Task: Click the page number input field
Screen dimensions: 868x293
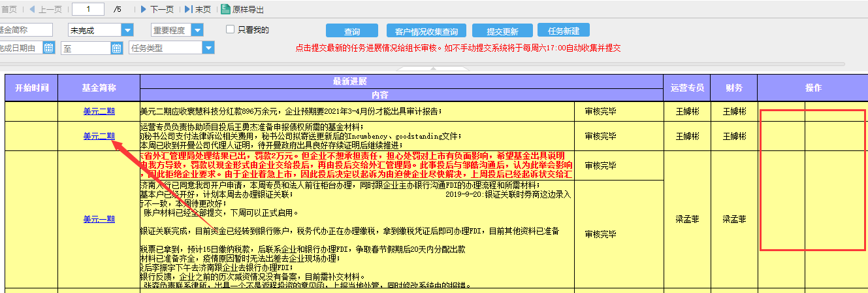Action: pos(89,9)
